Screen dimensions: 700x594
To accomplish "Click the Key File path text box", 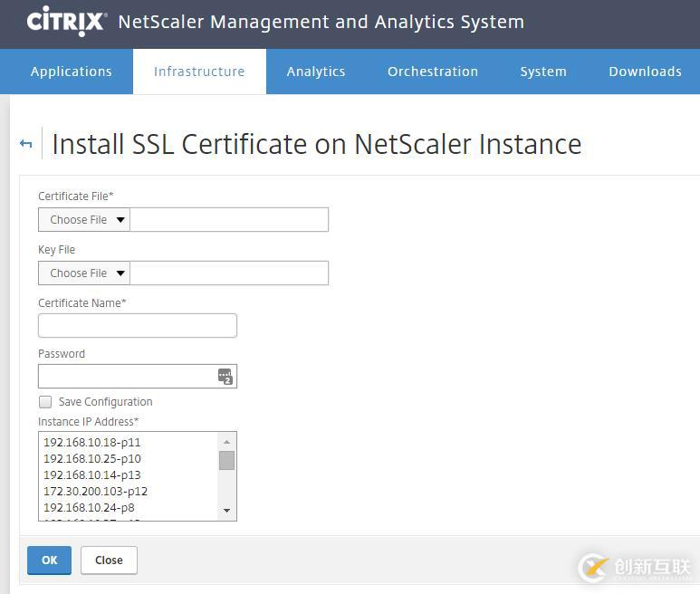I will [229, 273].
